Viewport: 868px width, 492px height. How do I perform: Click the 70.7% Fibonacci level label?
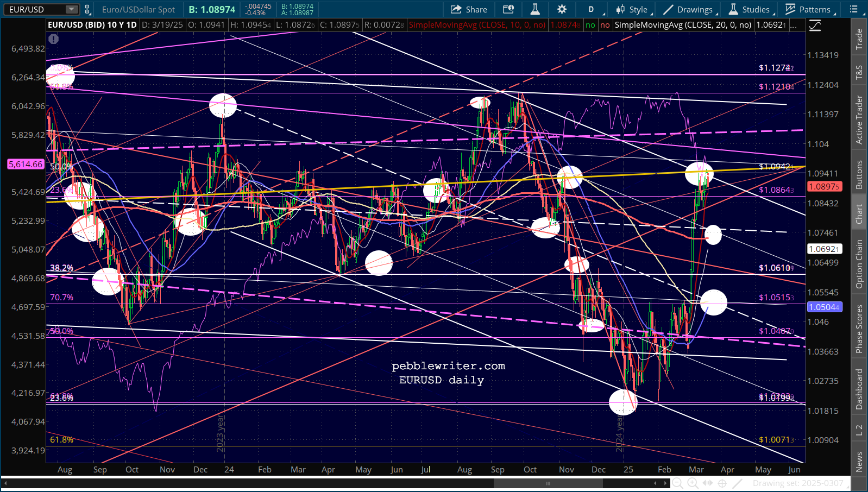61,298
